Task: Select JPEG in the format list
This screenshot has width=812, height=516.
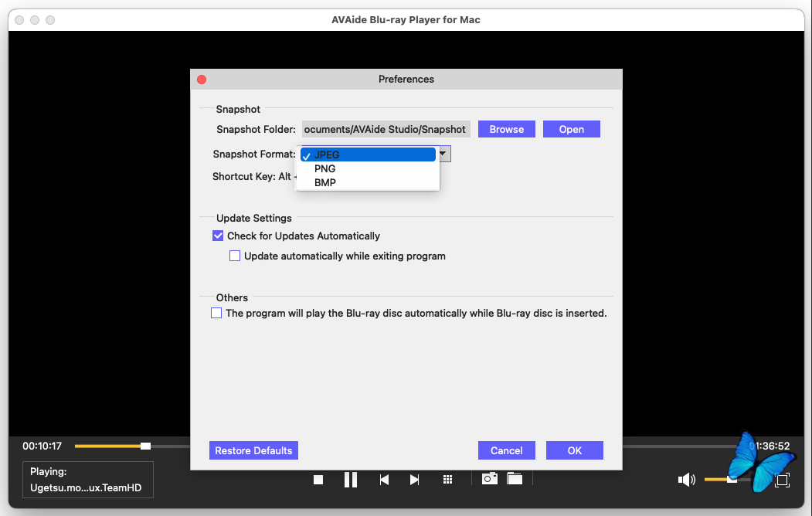Action: [327, 154]
